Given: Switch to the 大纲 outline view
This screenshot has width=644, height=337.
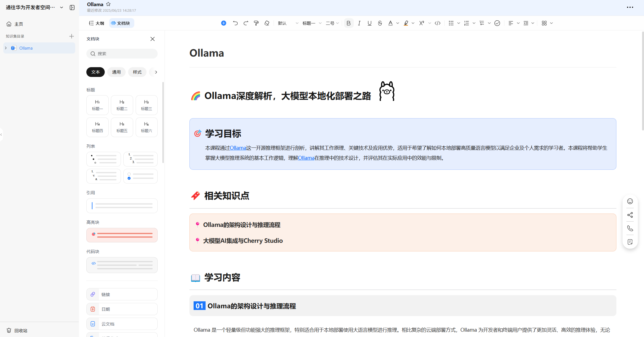Looking at the screenshot, I should [96, 23].
